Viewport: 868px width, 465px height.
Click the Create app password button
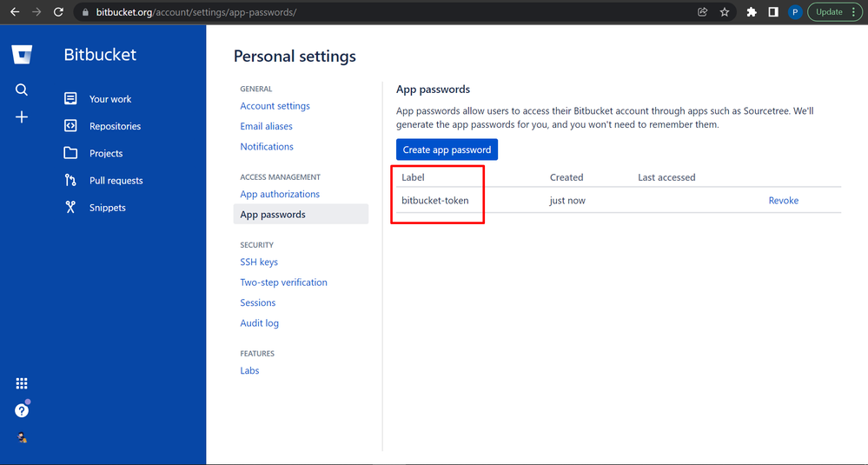447,149
